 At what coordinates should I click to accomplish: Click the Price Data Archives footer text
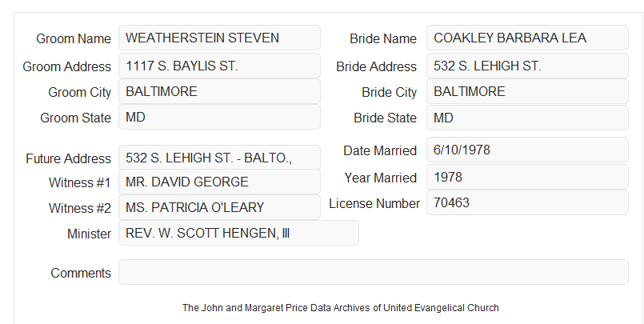pos(341,308)
